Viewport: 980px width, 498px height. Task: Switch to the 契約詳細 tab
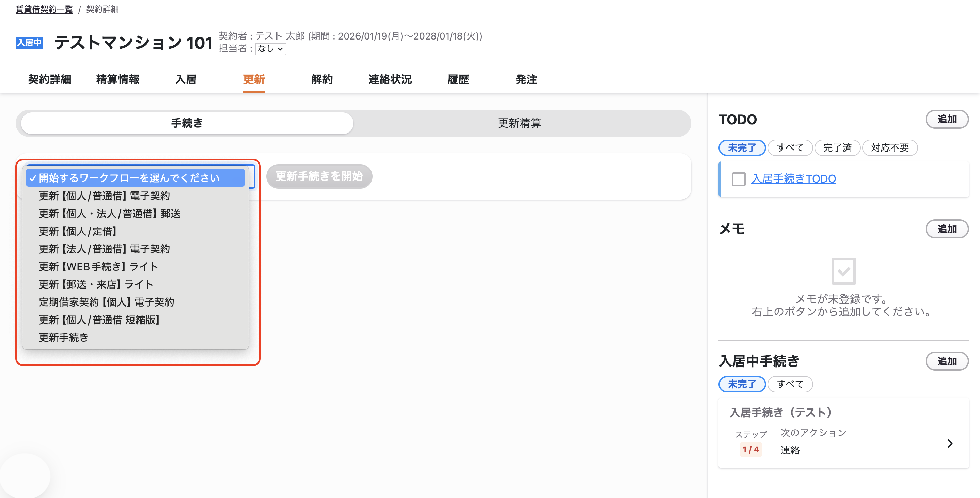(50, 79)
